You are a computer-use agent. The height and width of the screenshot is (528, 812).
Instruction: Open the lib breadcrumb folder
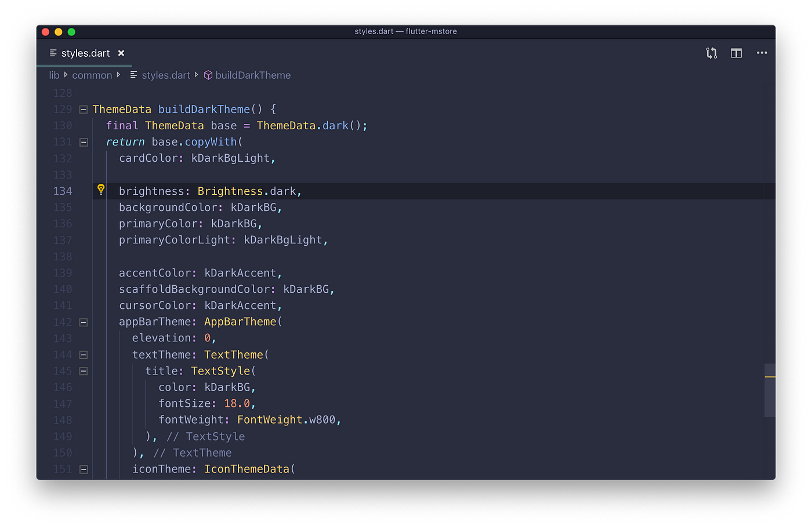pos(54,75)
